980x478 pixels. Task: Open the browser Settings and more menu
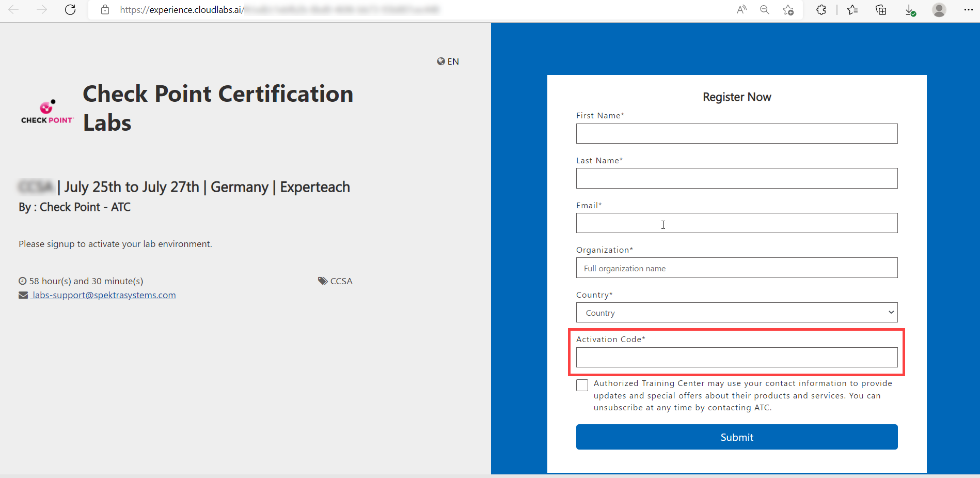(968, 10)
